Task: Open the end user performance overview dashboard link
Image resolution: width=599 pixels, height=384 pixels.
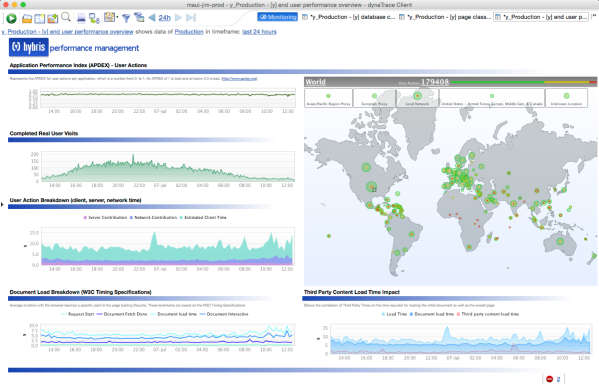Action: [67, 32]
